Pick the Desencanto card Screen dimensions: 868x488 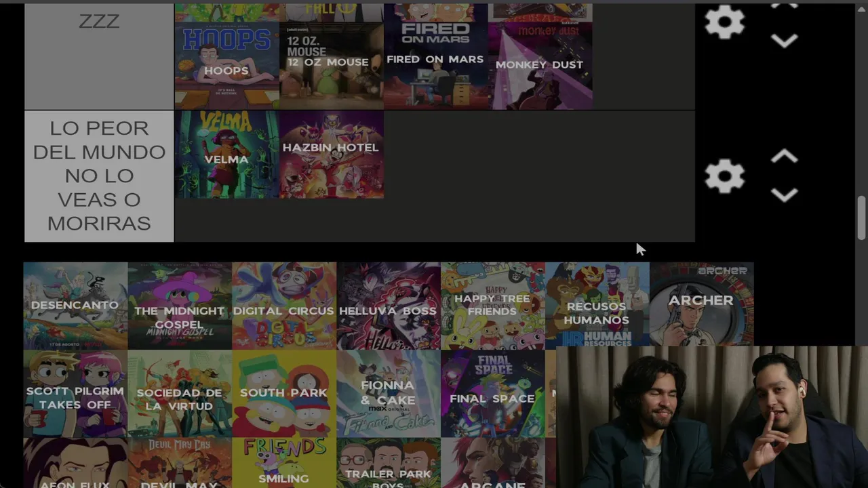(75, 306)
